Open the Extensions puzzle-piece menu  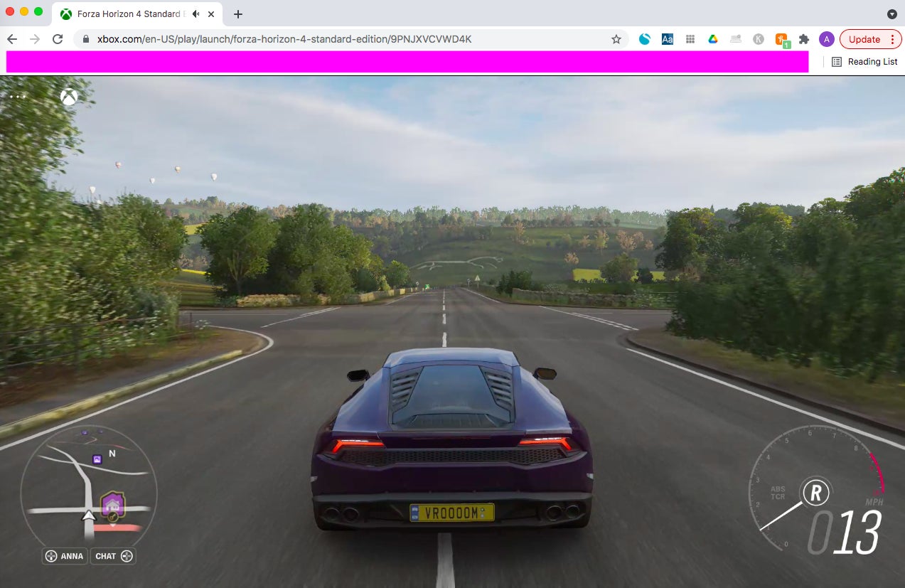click(x=804, y=39)
